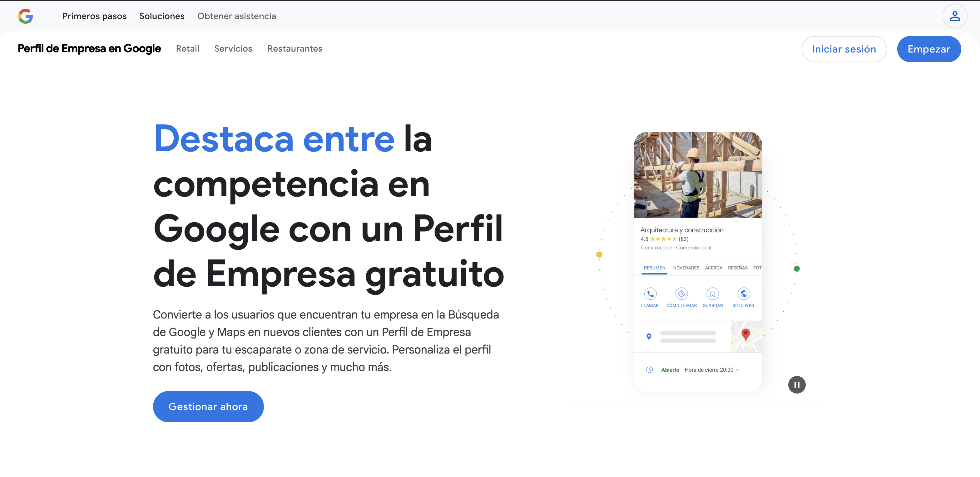
Task: Open the Soluciones menu
Action: (162, 16)
